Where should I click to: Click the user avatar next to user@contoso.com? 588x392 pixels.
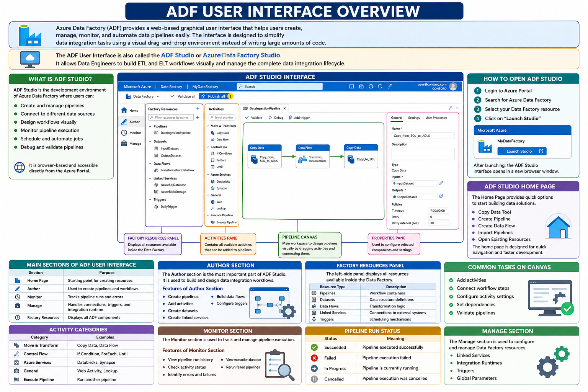pos(453,87)
